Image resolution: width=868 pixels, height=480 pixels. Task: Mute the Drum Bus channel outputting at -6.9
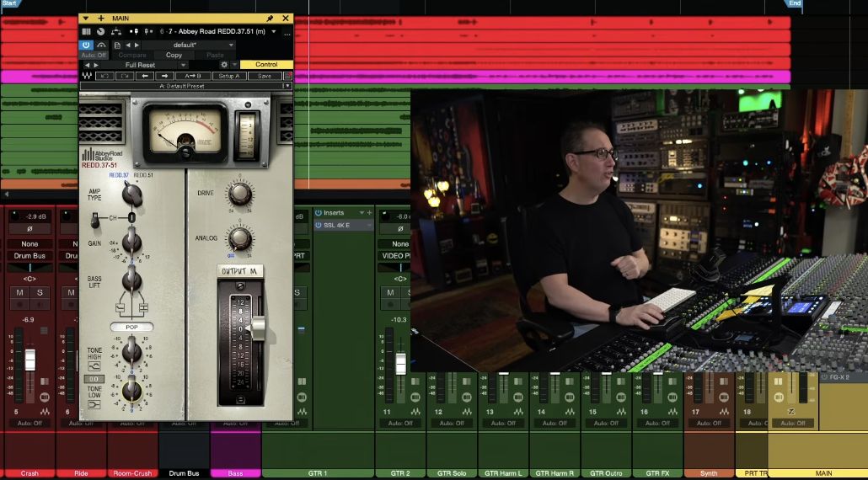(x=19, y=293)
